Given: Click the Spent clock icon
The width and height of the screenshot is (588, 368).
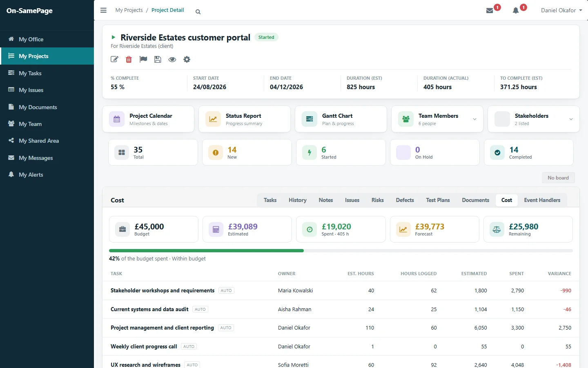Looking at the screenshot, I should (310, 229).
